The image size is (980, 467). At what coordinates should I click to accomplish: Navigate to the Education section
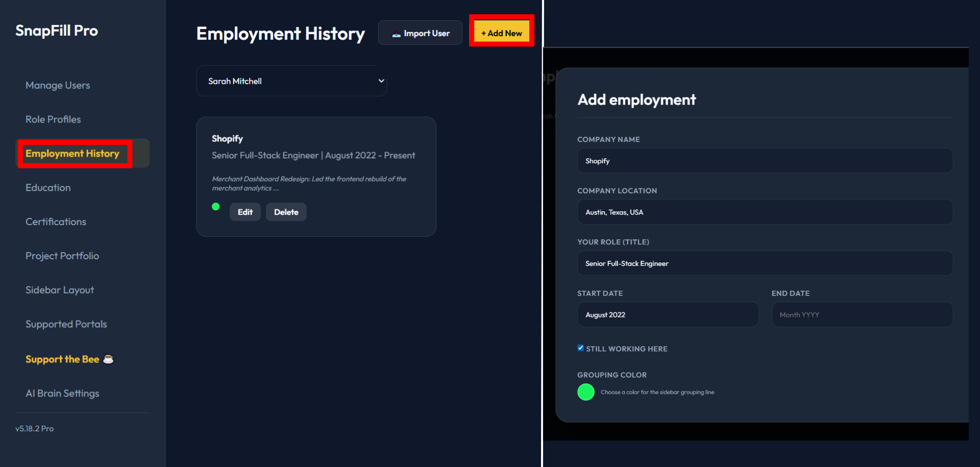pyautogui.click(x=48, y=187)
